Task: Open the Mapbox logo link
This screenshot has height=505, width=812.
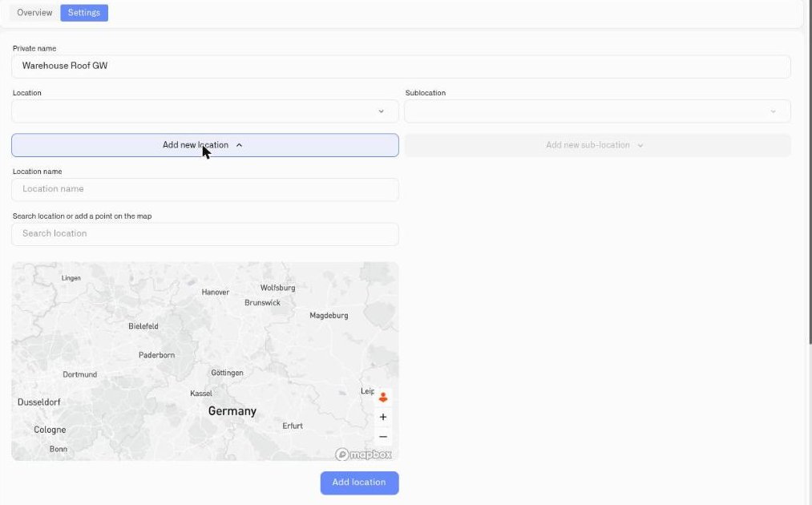Action: (x=364, y=454)
